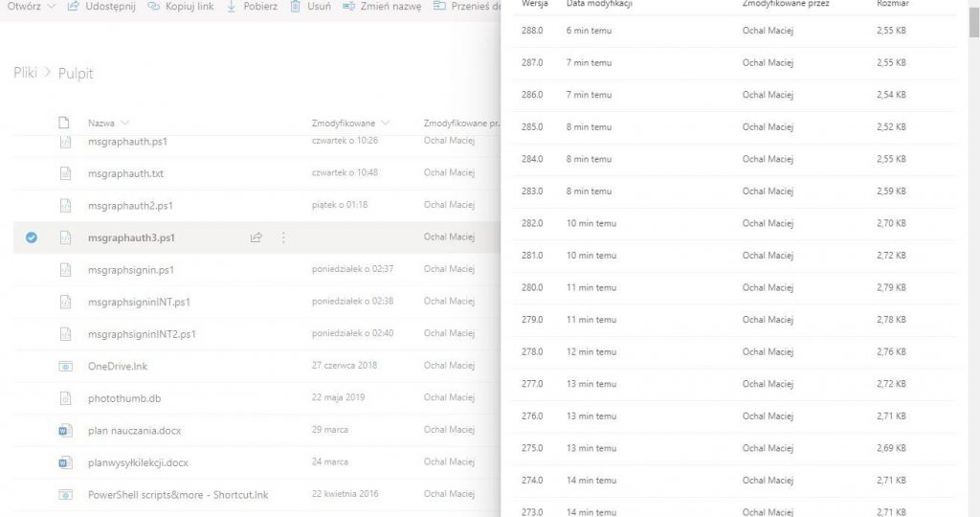Click the share icon on msgraphauth3.ps1 row
Viewport: 980px width, 517px height.
[256, 237]
